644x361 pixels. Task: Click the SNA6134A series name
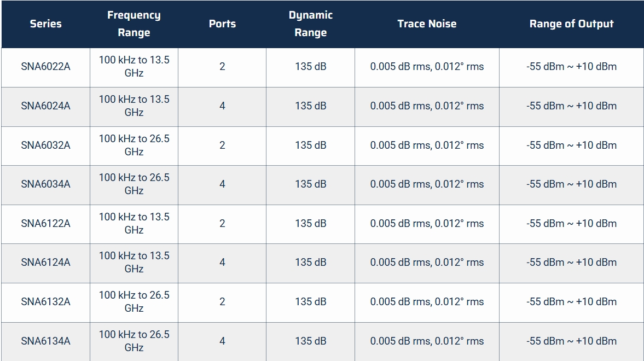click(45, 341)
